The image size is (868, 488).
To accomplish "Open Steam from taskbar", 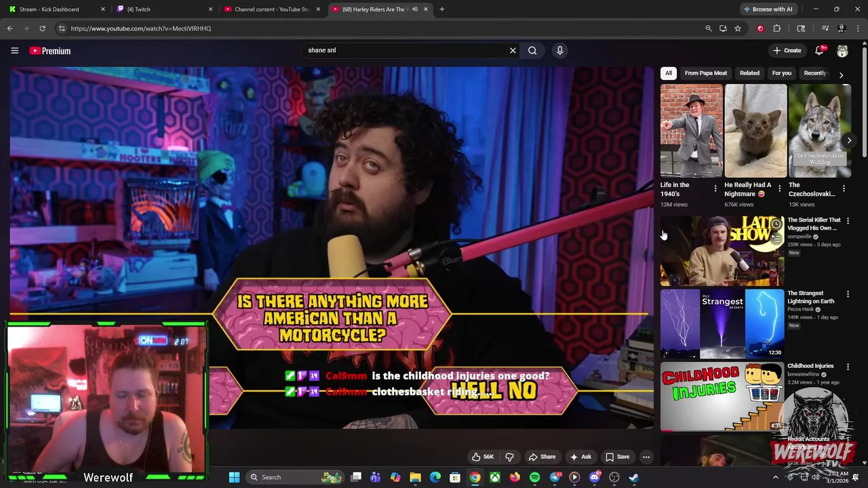I will tap(633, 477).
